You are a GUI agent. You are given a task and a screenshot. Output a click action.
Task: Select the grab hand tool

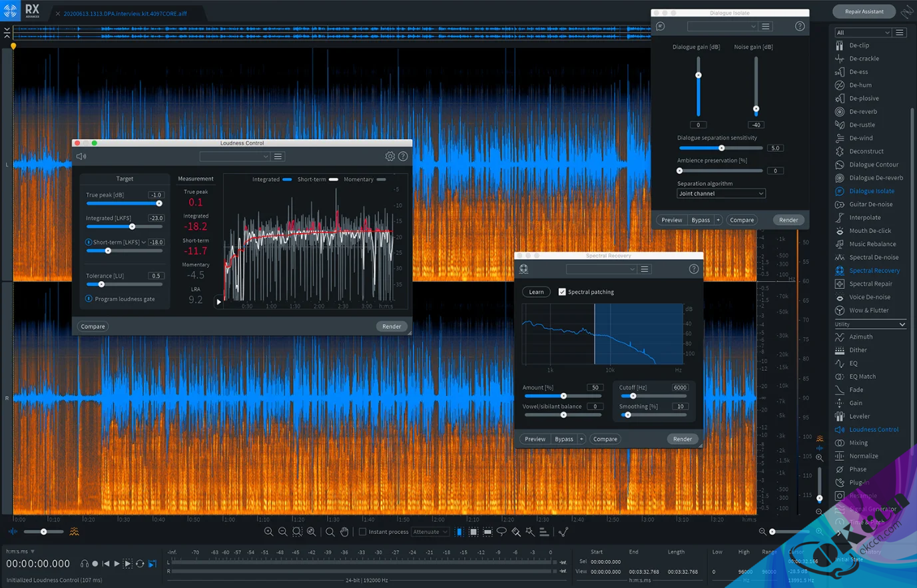point(344,532)
